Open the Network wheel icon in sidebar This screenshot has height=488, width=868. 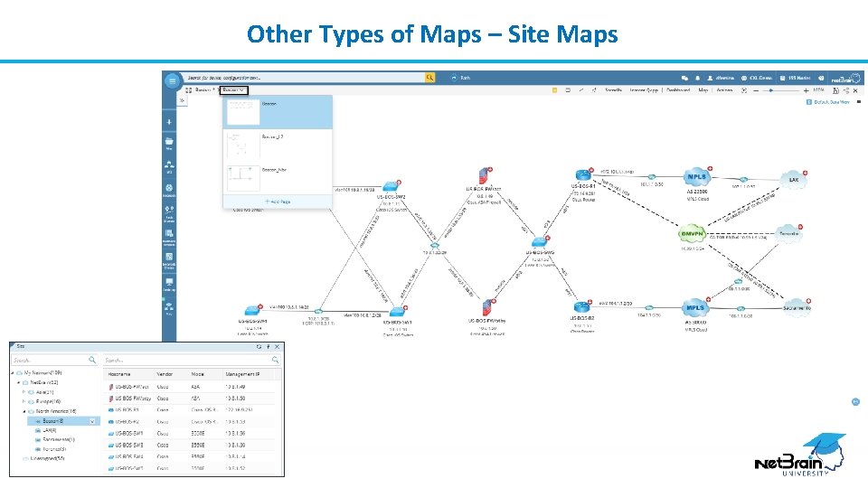pyautogui.click(x=169, y=190)
